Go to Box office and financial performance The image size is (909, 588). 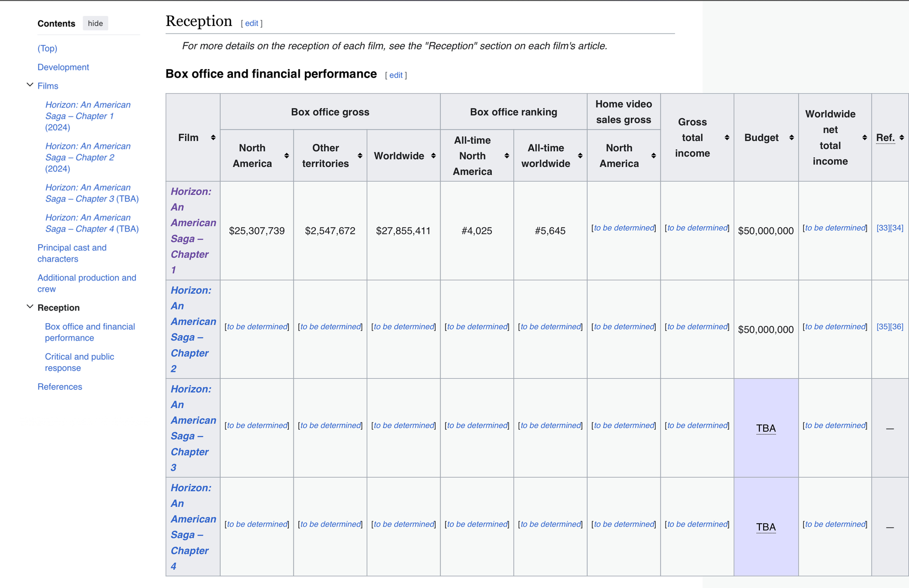pos(90,332)
